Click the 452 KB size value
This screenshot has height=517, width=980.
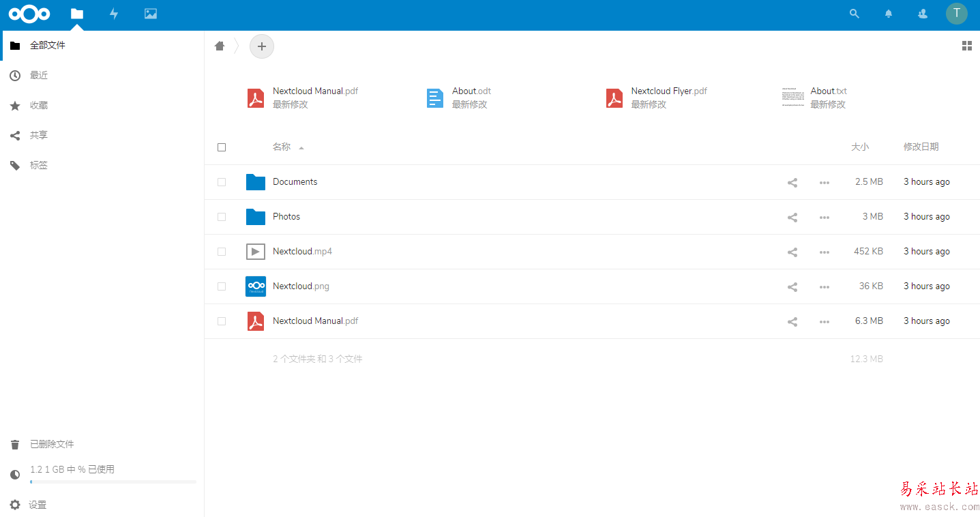click(x=868, y=252)
